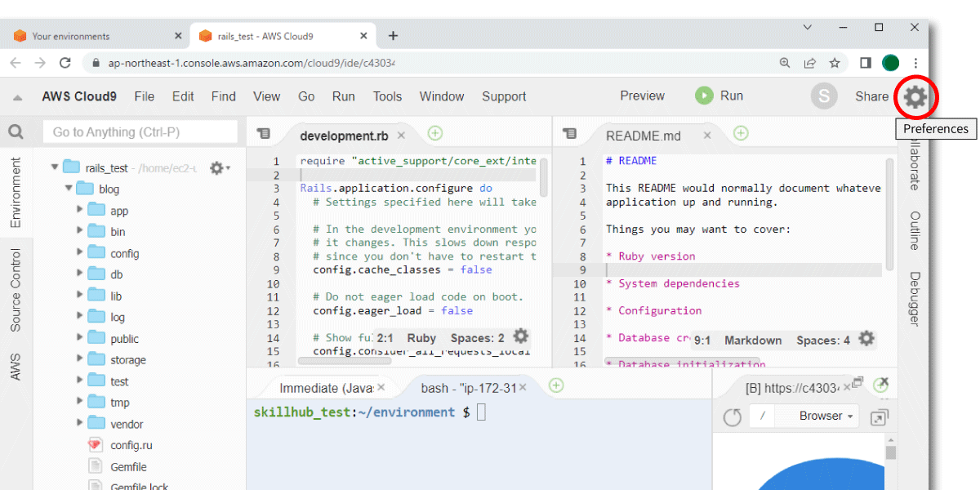Reload the preview browser page
This screenshot has height=490, width=980.
[x=733, y=417]
